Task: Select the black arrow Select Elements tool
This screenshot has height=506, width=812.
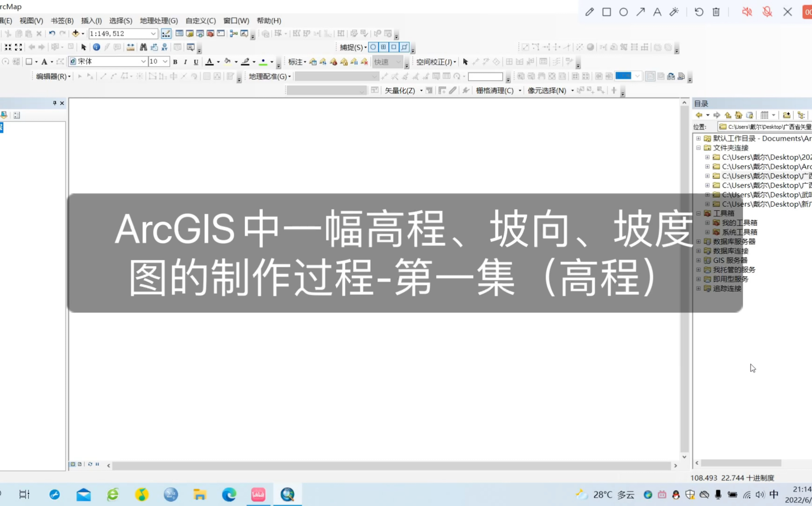Action: (84, 47)
